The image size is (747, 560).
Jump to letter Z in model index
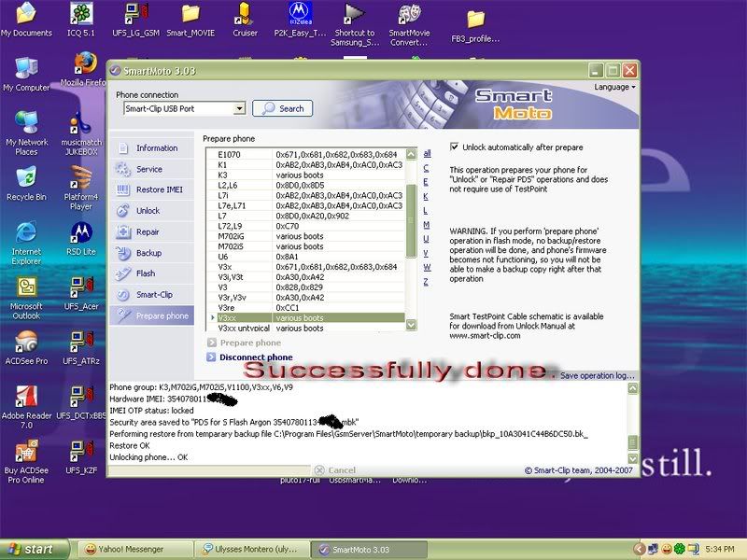pyautogui.click(x=426, y=282)
